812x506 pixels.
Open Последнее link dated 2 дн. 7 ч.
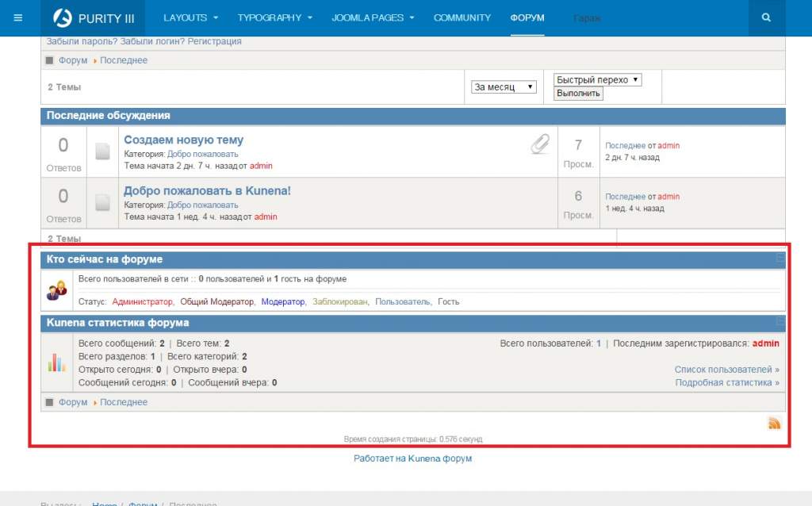[626, 146]
